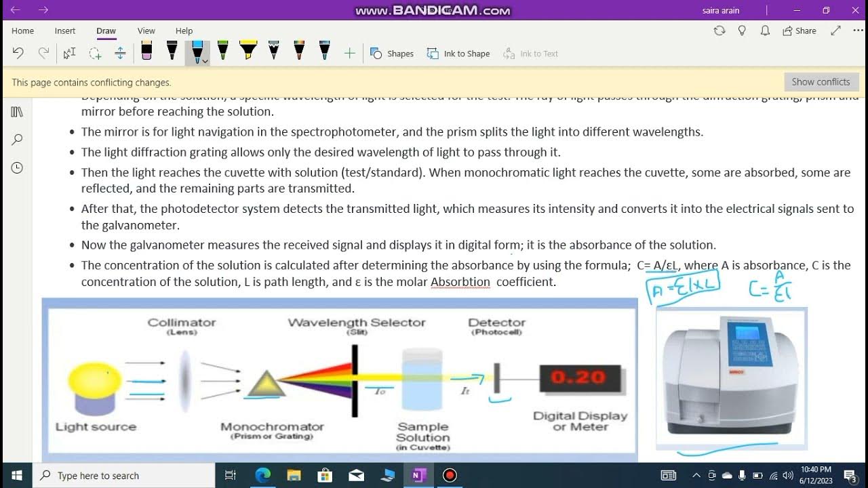Expand hidden system tray icons
Screen dimensions: 868x488
coord(696,475)
